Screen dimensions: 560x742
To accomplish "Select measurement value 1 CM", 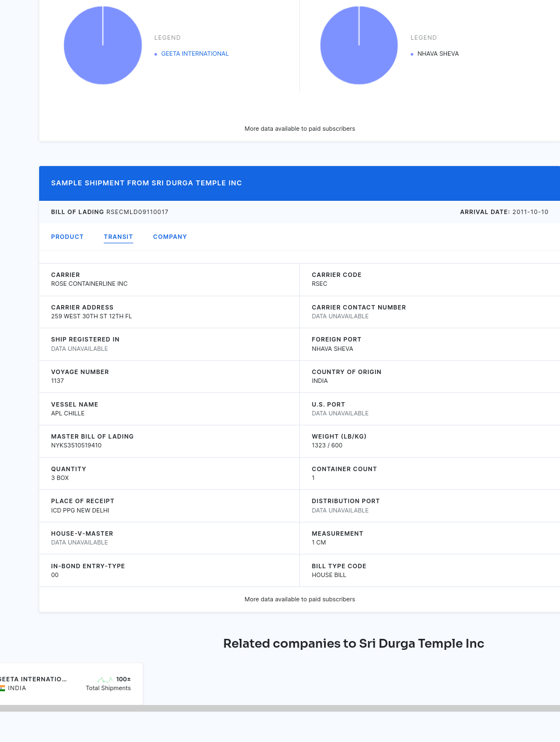I will coord(319,542).
